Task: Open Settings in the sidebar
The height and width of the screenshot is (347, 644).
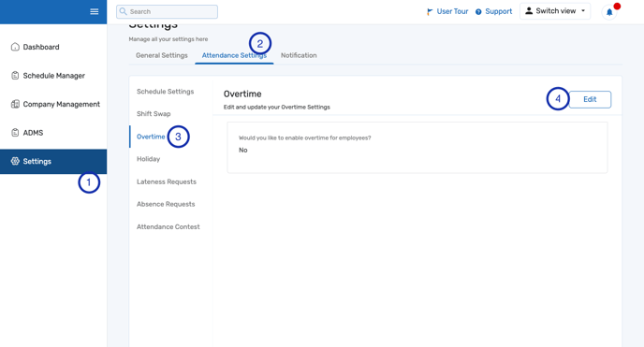Action: [x=53, y=161]
